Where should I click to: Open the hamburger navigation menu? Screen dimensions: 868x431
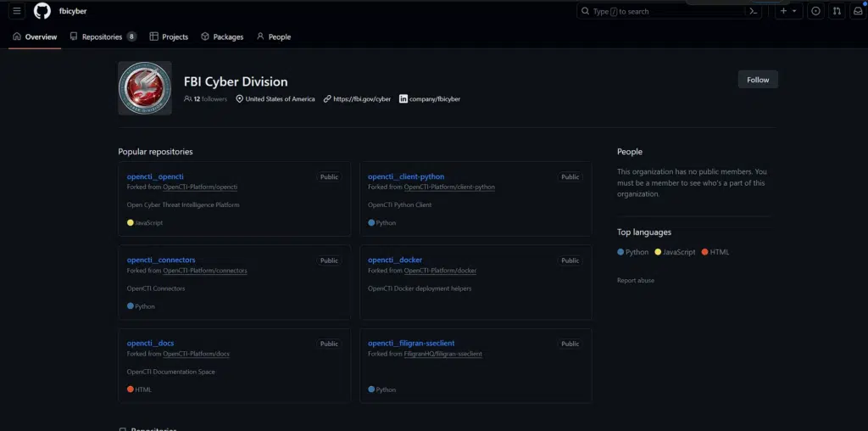17,11
